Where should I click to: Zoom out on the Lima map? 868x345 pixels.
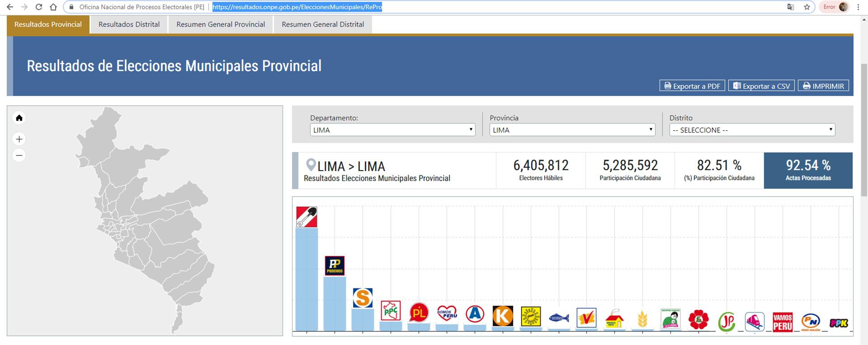19,156
